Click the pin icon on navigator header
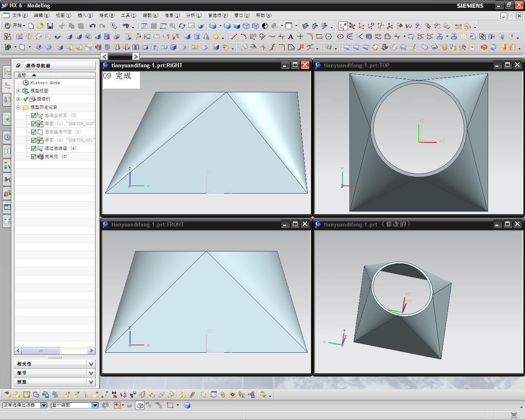The height and width of the screenshot is (420, 525). 18,66
